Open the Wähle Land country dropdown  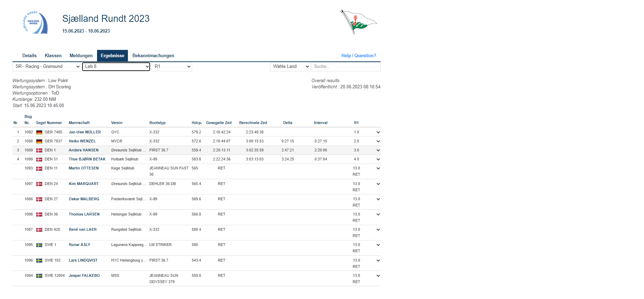[x=290, y=67]
